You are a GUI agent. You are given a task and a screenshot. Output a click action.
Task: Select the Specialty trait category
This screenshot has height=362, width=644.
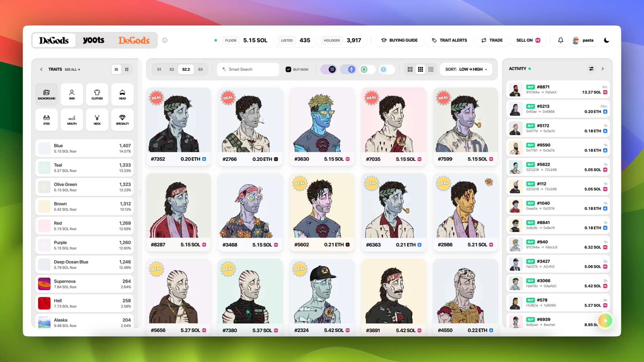point(122,120)
